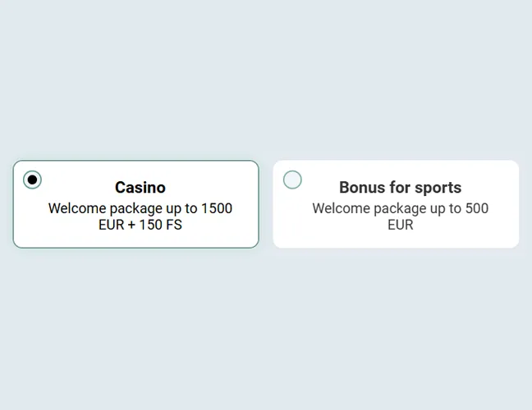
Task: Click the word 'Bonus' in the heading
Action: pos(362,188)
